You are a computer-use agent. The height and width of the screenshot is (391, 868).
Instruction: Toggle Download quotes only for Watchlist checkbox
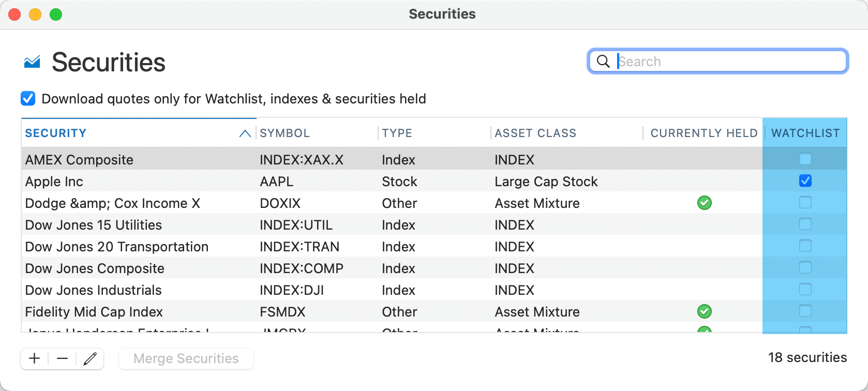tap(28, 99)
